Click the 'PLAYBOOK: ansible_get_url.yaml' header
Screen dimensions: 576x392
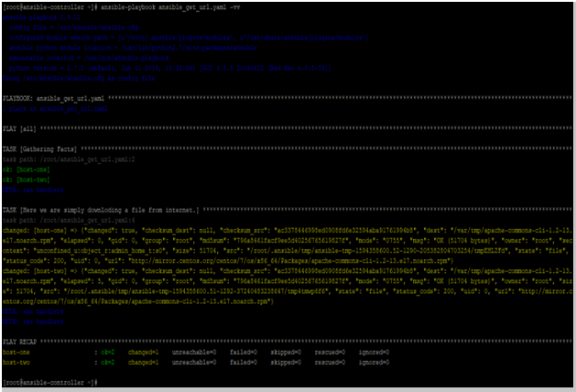[x=54, y=99]
